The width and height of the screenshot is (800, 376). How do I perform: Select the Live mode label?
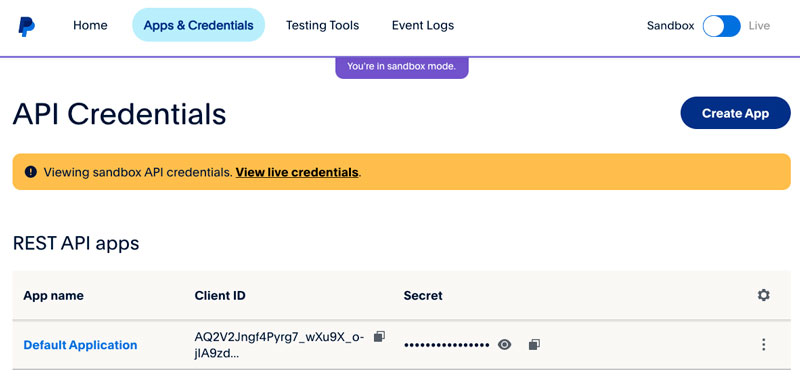[759, 26]
